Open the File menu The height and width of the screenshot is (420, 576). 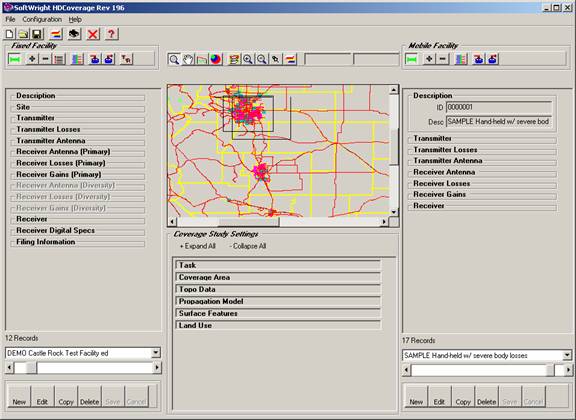coord(10,19)
